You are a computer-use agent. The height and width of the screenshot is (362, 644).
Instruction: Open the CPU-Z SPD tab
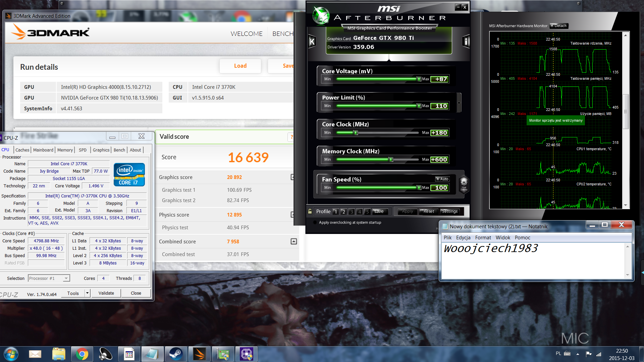83,150
